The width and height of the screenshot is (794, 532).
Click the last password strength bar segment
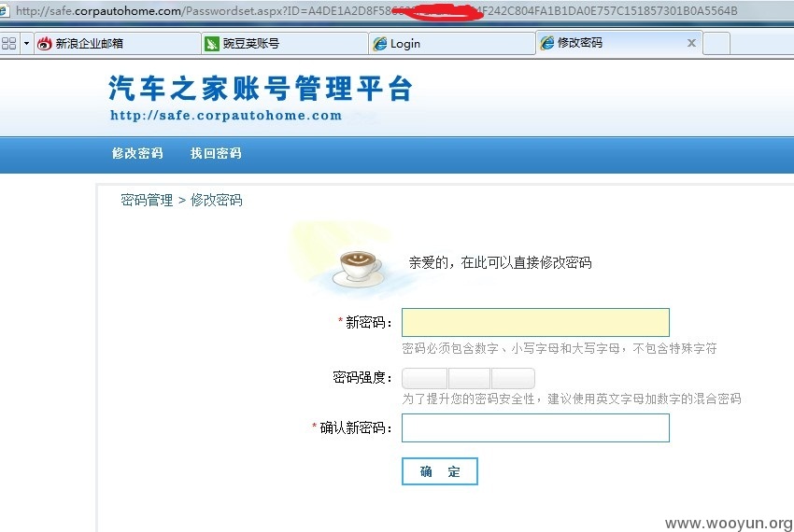point(513,378)
